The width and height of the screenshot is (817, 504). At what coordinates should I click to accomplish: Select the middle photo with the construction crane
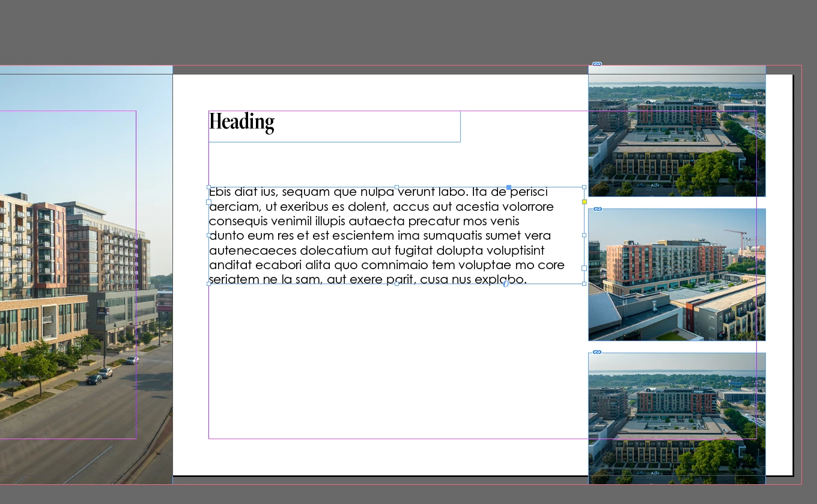tap(677, 275)
